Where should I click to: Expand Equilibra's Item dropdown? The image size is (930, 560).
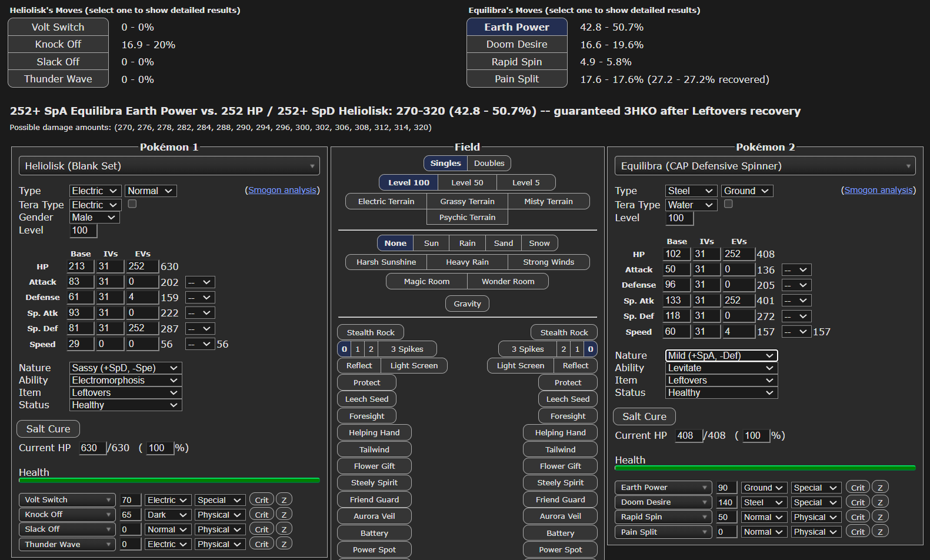721,380
